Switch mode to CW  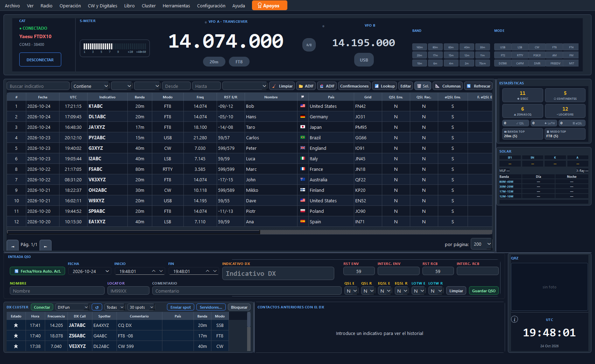(537, 47)
